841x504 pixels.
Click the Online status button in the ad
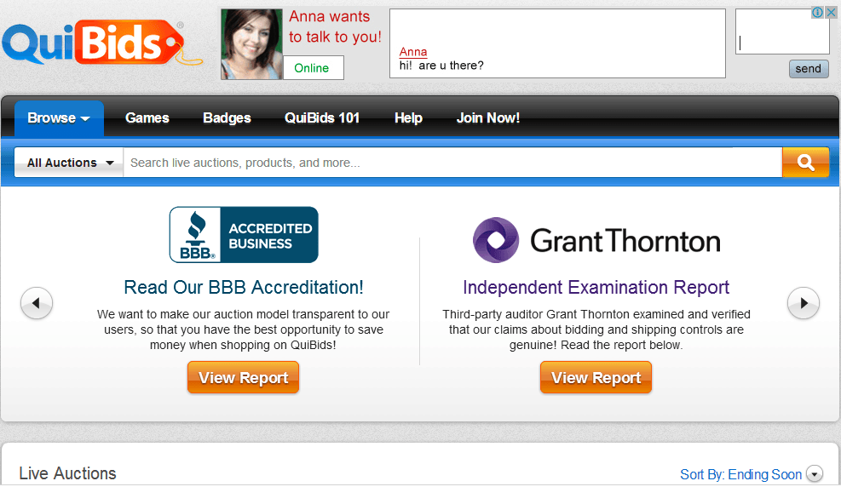pyautogui.click(x=314, y=68)
